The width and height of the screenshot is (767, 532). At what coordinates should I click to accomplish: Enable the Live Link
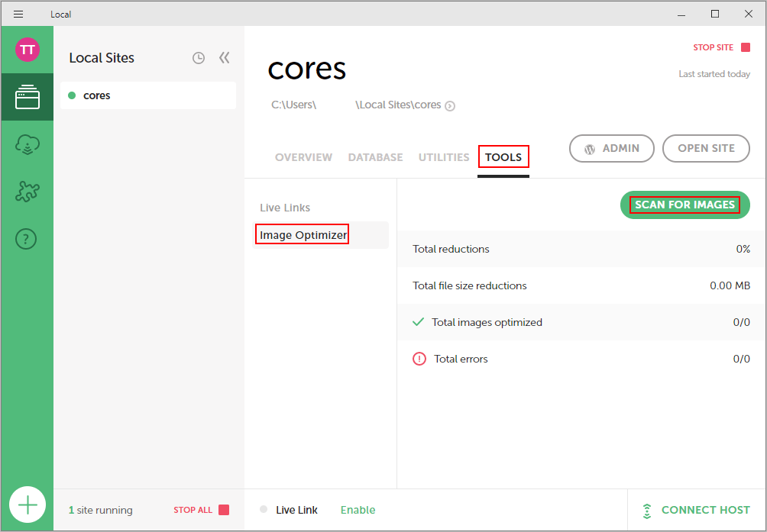tap(358, 510)
